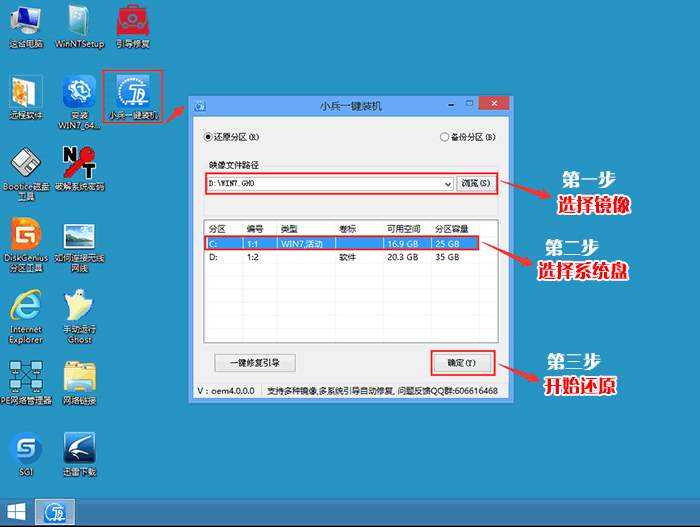Click the V : oem4.0.0.0 version text
Screen dimensions: 700x527
(x=226, y=391)
